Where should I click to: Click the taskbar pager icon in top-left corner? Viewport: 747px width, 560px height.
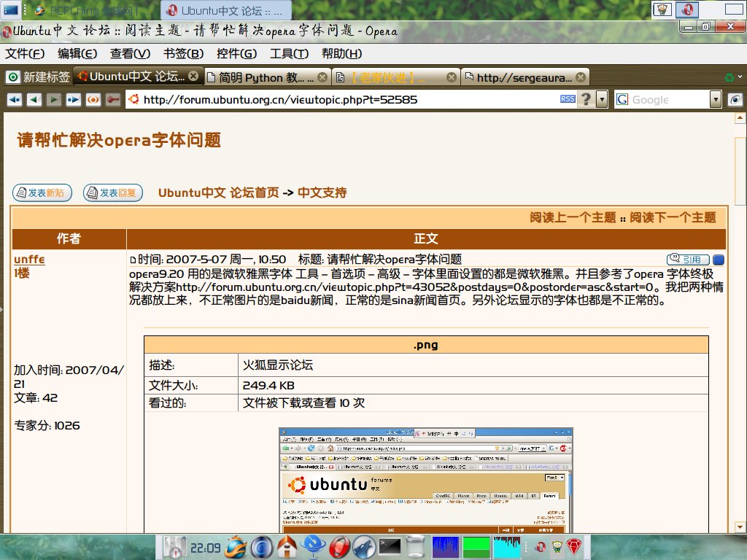coord(10,9)
